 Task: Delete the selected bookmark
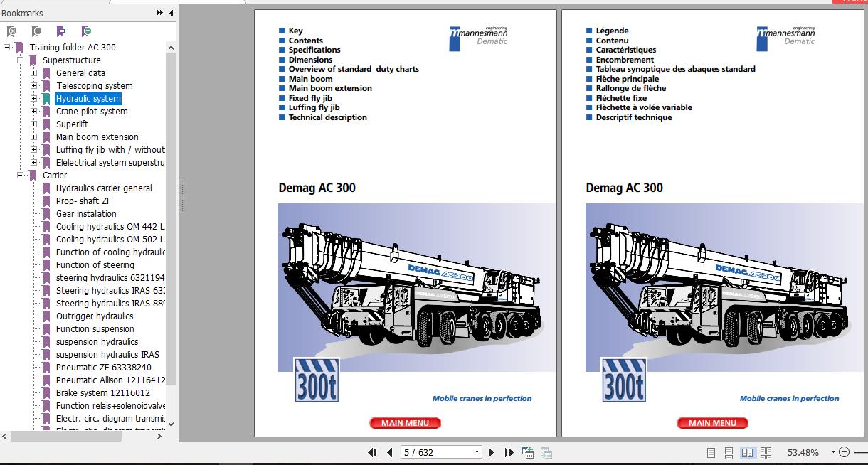coord(11,31)
